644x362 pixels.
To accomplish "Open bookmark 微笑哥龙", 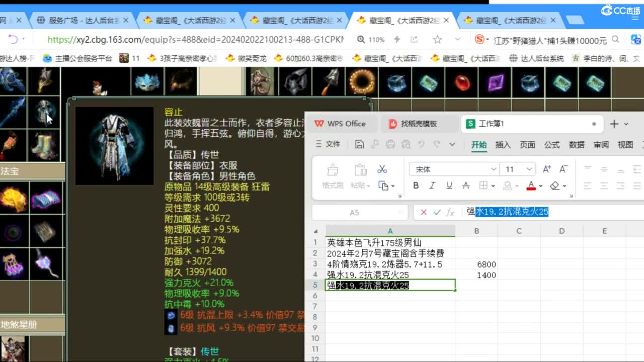I will pyautogui.click(x=246, y=58).
